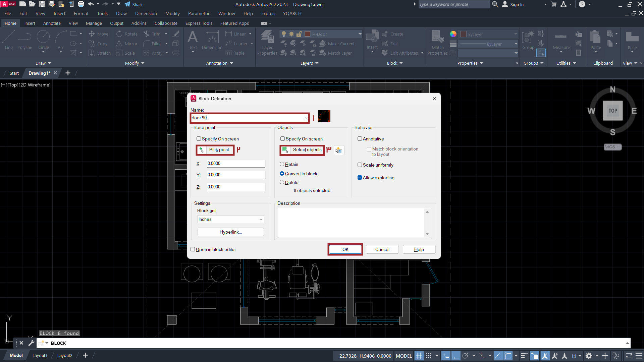Screen dimensions: 644x362
Task: Toggle the drawing grid display in status bar
Action: (419, 356)
